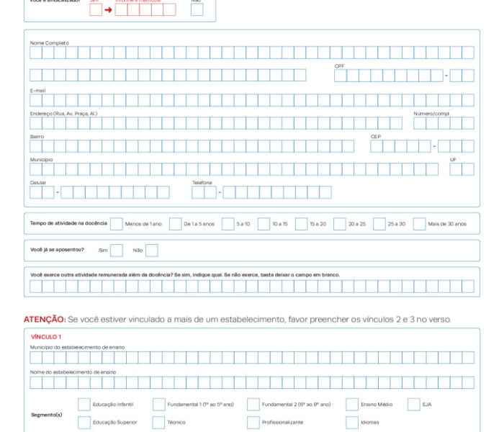
Task: Tick the 'Idiomas' segment checkbox
Action: (352, 423)
